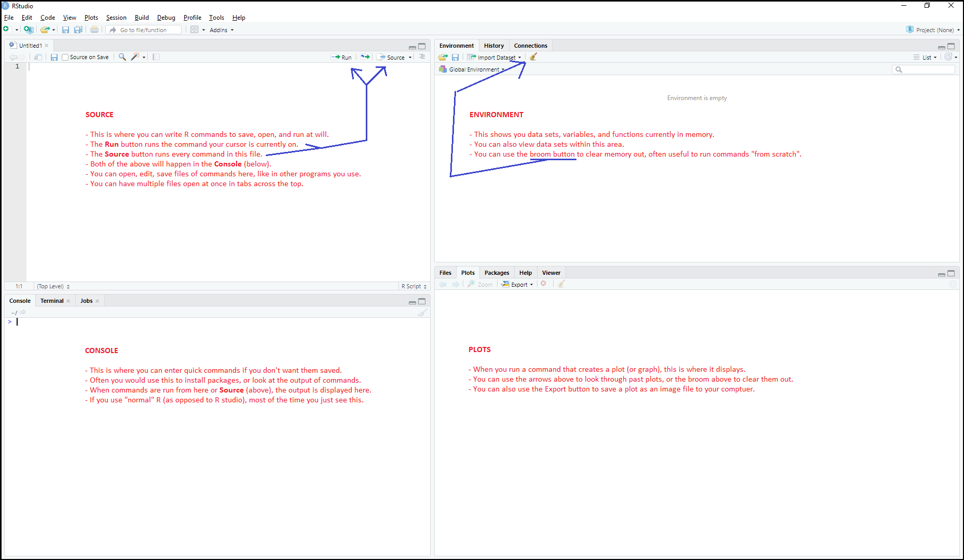Click the Run button

[341, 57]
